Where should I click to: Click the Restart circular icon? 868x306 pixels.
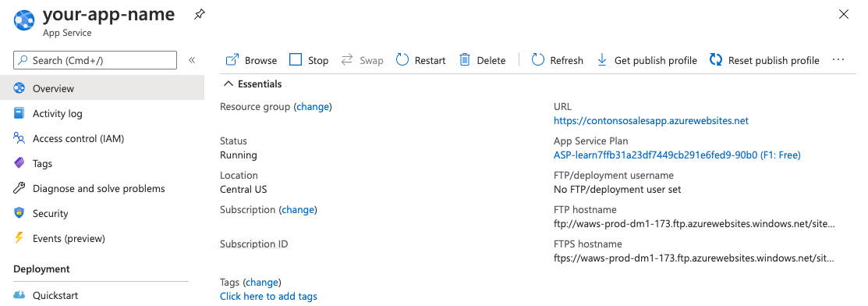pyautogui.click(x=402, y=60)
